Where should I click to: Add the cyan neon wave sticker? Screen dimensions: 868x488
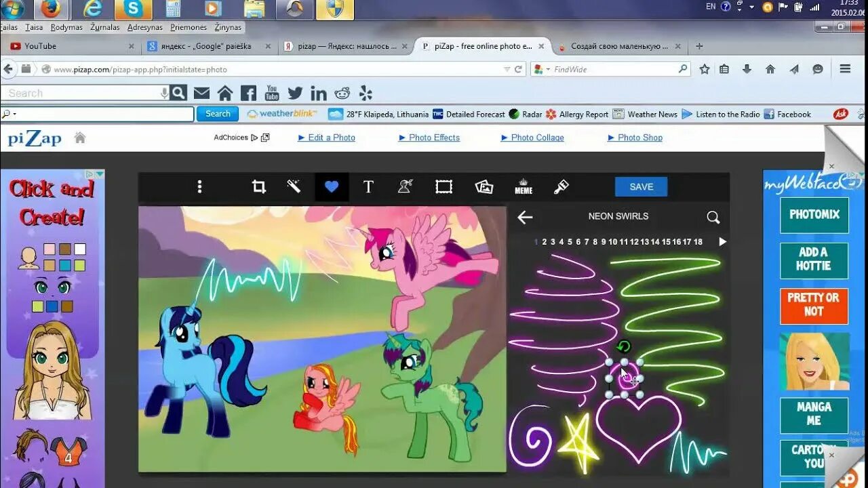697,453
